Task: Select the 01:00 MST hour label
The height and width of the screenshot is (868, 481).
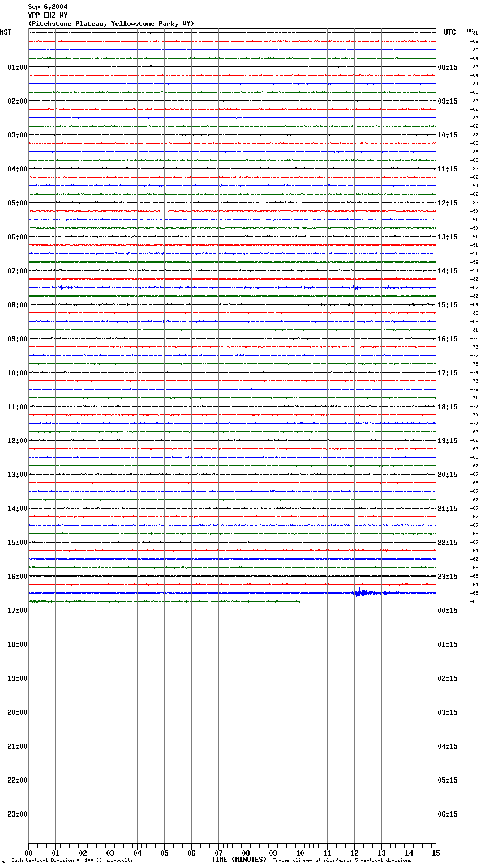Action: [18, 67]
